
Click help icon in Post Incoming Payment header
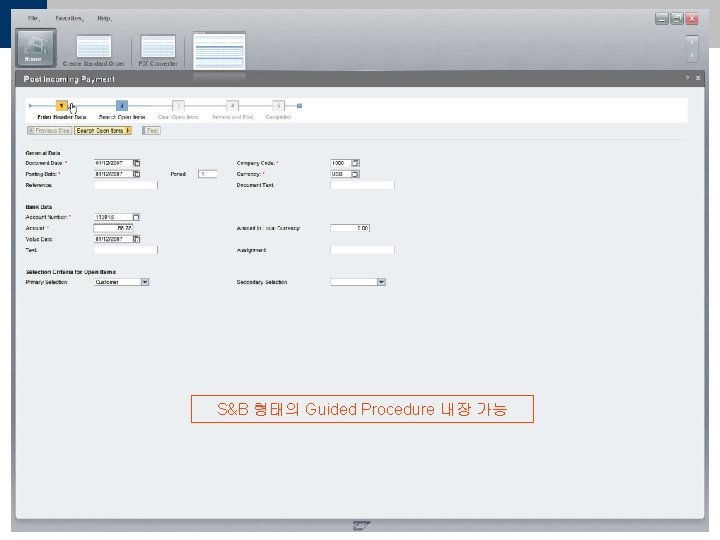(687, 78)
